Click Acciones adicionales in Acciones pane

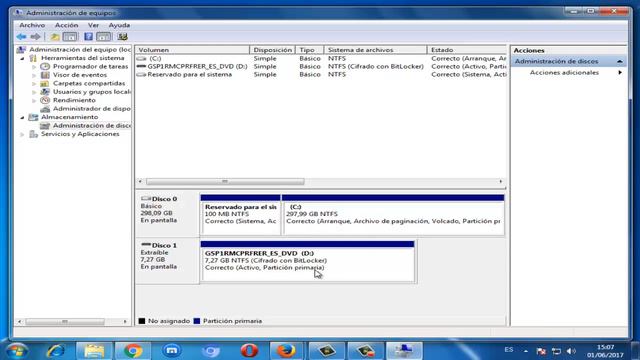click(564, 73)
